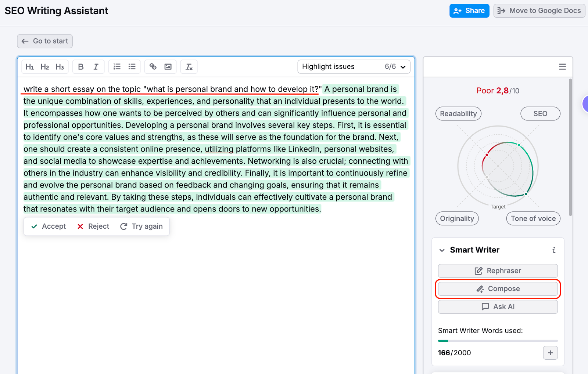Insert a bulleted list
The width and height of the screenshot is (588, 374).
132,66
